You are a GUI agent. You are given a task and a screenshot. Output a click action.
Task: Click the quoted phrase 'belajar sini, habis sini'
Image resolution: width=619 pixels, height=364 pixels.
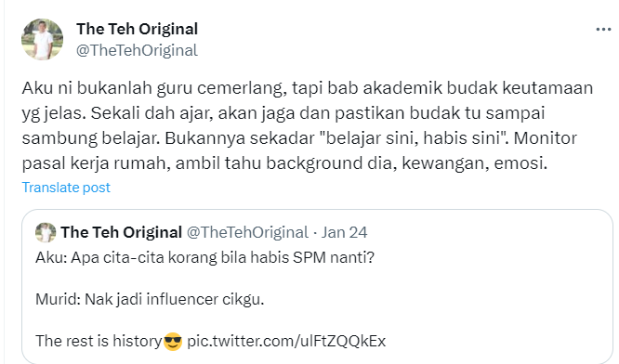click(x=414, y=138)
